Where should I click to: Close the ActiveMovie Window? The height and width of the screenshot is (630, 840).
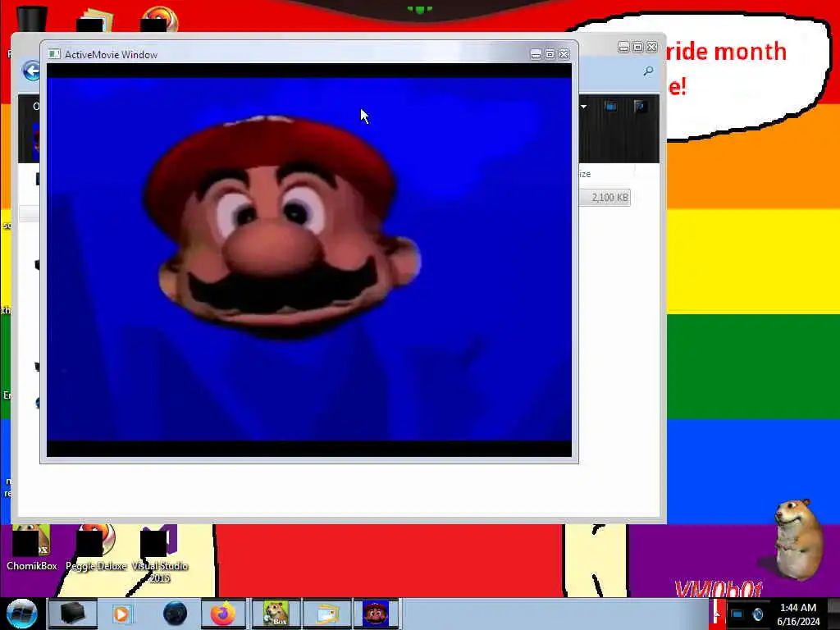click(x=564, y=55)
